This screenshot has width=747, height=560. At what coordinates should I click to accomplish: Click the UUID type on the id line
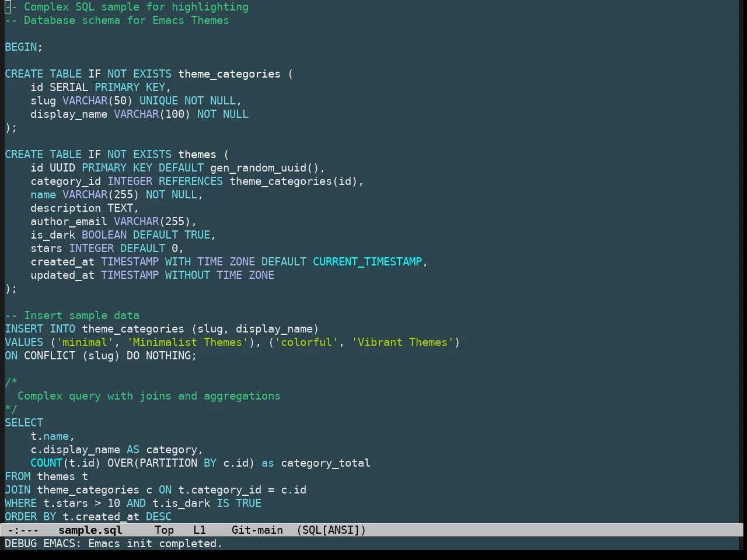click(x=62, y=168)
